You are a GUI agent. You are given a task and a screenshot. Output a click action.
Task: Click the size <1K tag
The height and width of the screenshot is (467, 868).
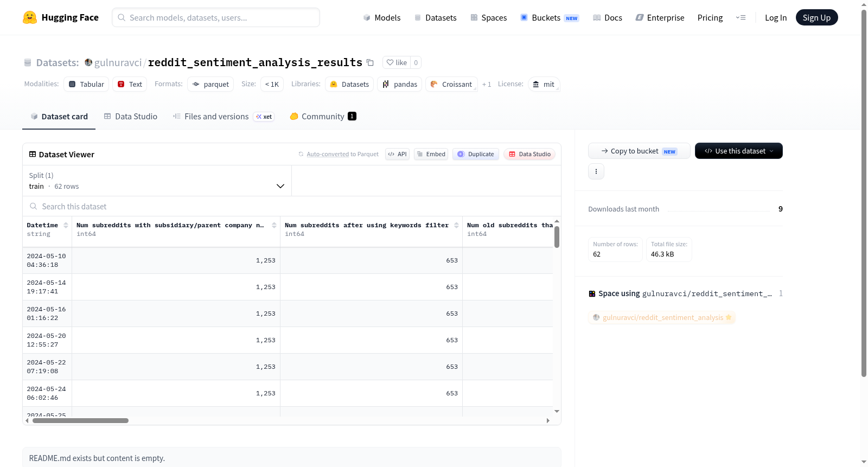pyautogui.click(x=272, y=84)
